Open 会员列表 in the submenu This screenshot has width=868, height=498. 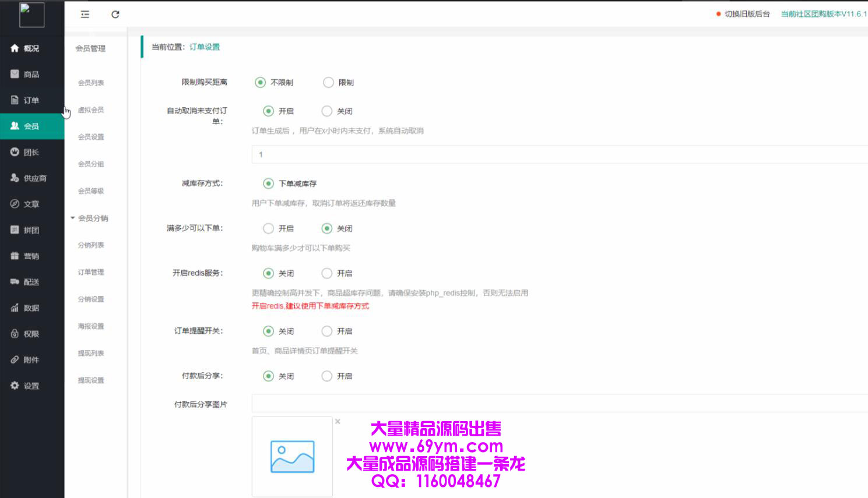coord(91,83)
